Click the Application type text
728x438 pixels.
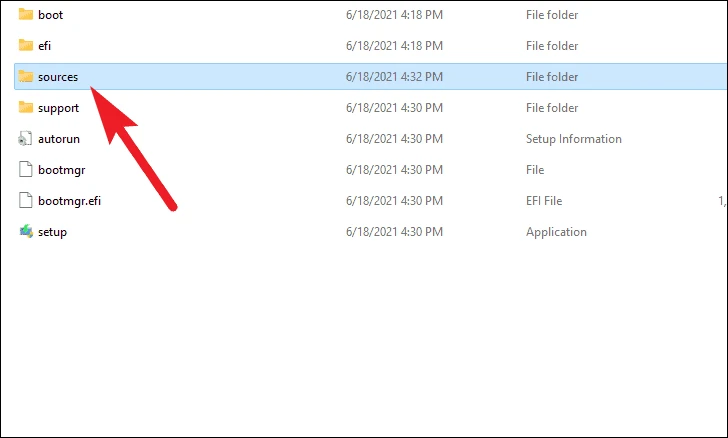pos(556,232)
